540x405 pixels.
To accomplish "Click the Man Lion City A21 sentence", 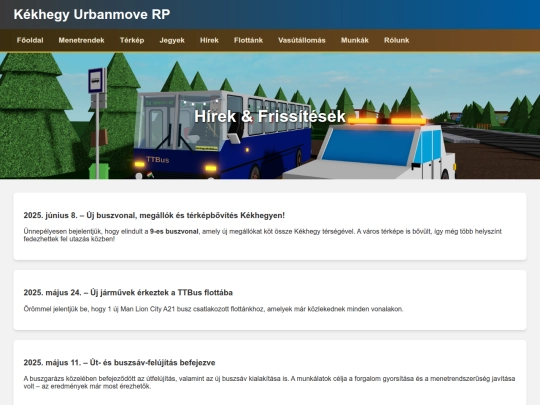I will coord(213,309).
